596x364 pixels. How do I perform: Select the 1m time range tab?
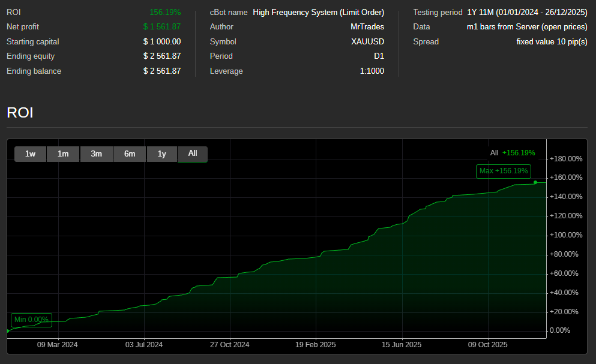(x=63, y=154)
